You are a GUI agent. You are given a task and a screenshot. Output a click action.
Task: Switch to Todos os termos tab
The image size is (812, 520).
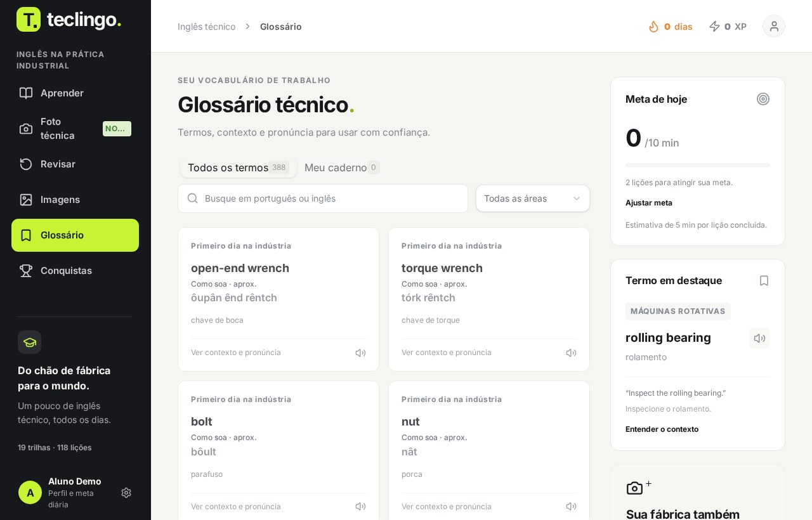tap(239, 167)
